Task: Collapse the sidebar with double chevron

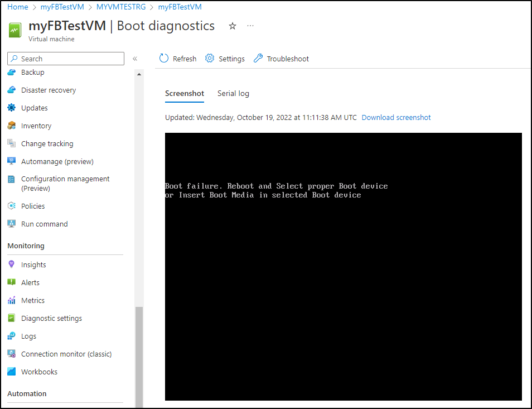Action: coord(135,59)
